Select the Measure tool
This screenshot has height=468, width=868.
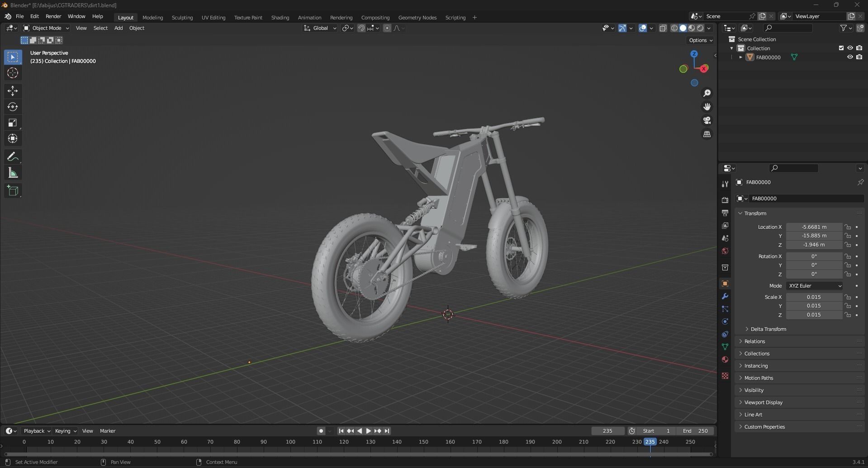click(x=13, y=173)
